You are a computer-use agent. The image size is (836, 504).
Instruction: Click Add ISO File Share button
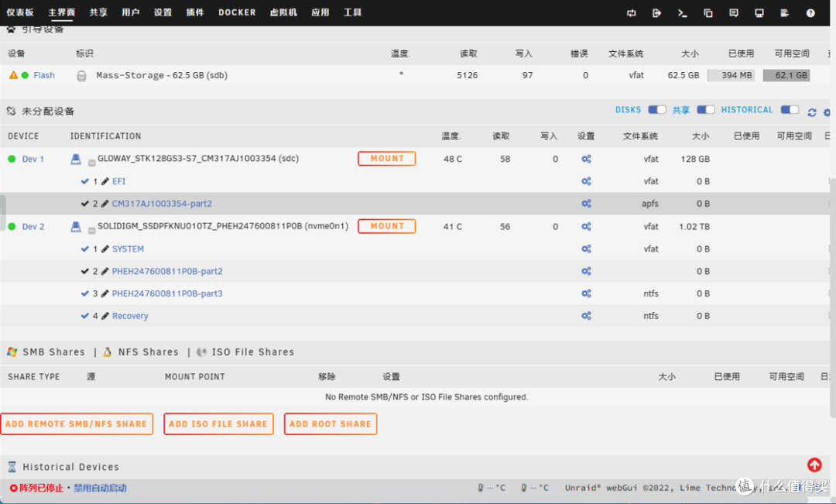(218, 424)
